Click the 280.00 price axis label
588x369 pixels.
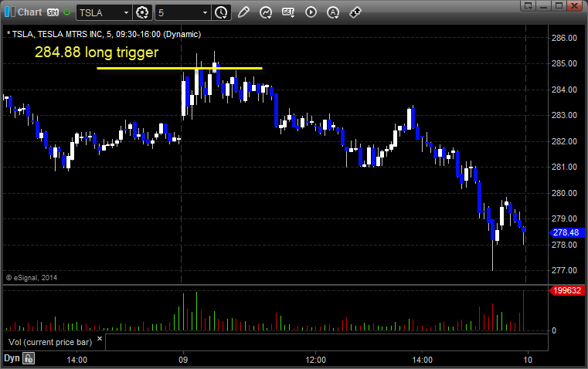point(564,193)
